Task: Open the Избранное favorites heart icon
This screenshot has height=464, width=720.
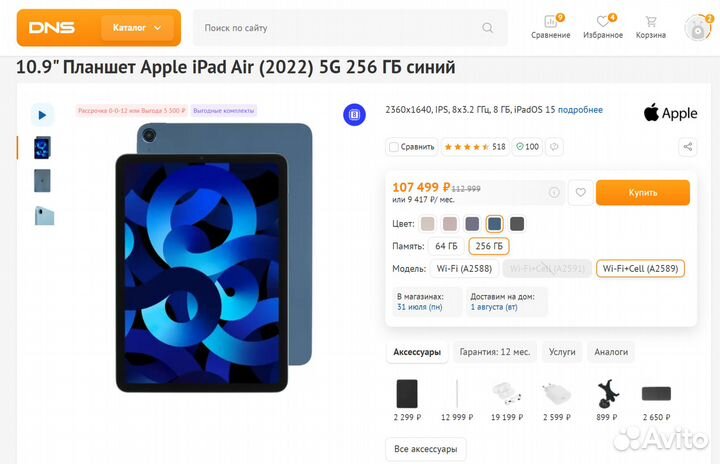Action: click(602, 21)
